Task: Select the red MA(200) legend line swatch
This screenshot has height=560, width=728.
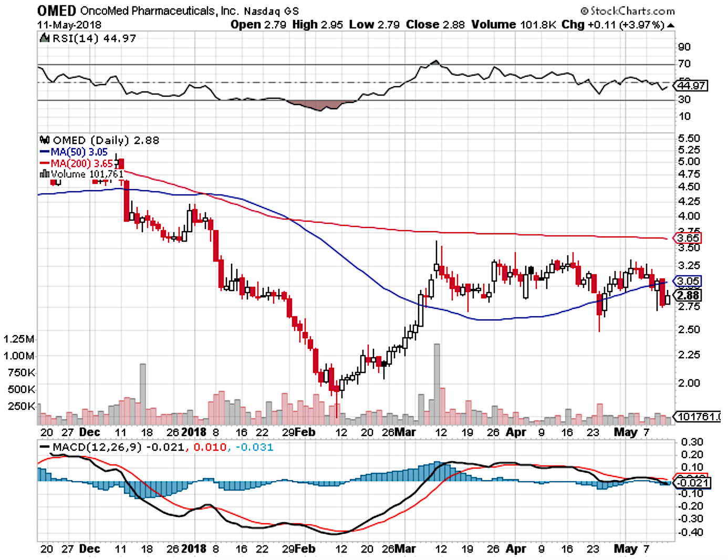Action: point(45,163)
